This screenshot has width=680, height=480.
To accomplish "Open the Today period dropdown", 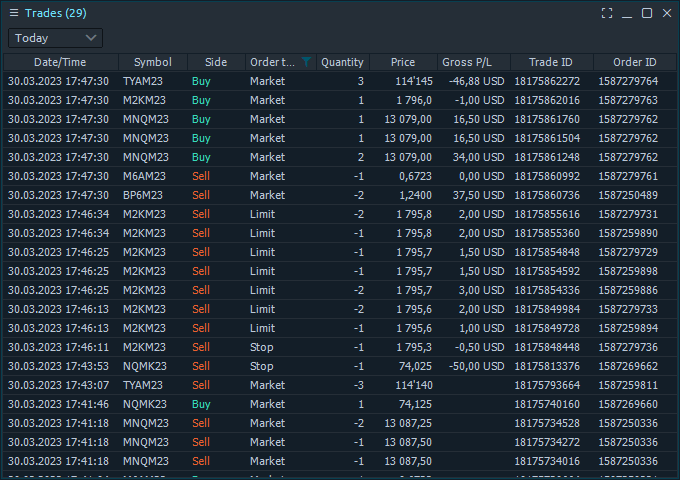I will coord(56,38).
